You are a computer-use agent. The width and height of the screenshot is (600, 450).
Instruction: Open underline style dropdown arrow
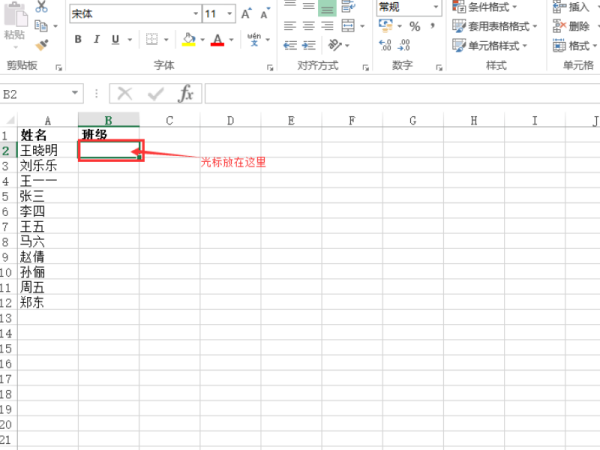130,39
